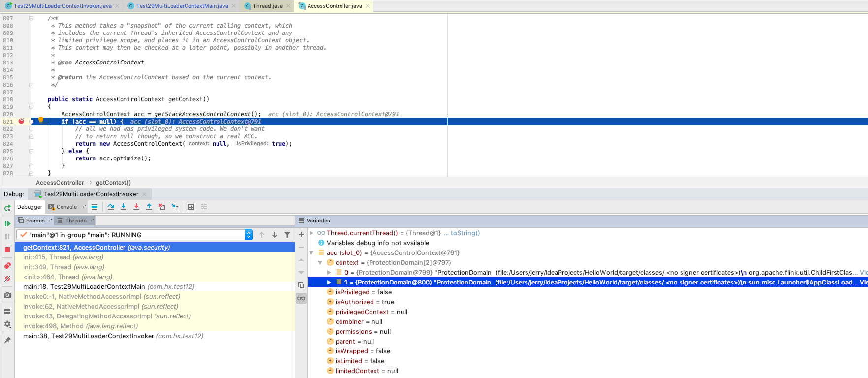Click the @see Javadoc tag at line 813
868x378 pixels.
(x=65, y=63)
